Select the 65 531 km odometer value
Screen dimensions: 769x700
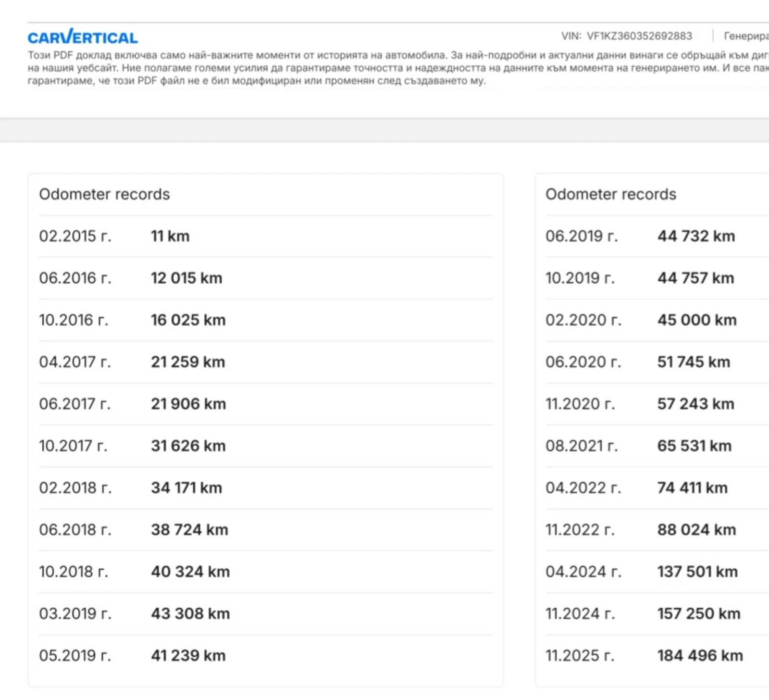695,446
